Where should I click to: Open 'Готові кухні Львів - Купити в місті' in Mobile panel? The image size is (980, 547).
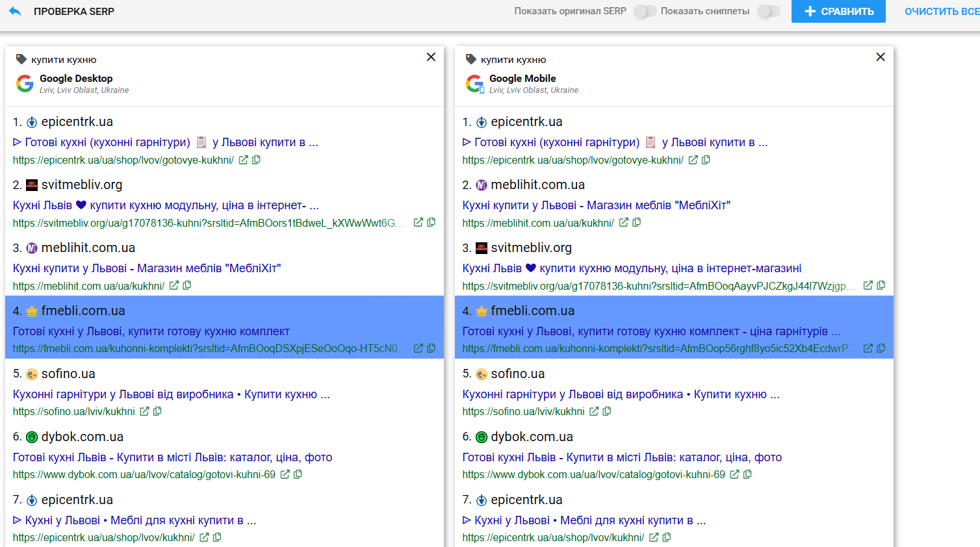pyautogui.click(x=623, y=457)
